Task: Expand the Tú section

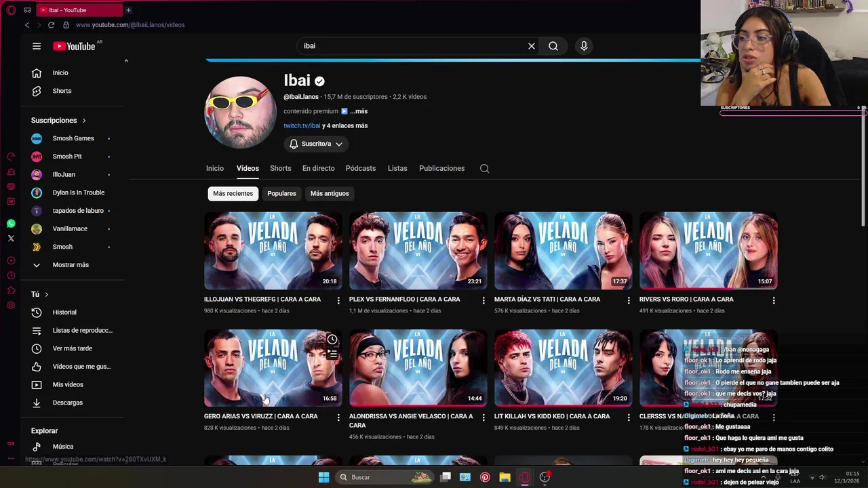Action: click(x=40, y=294)
